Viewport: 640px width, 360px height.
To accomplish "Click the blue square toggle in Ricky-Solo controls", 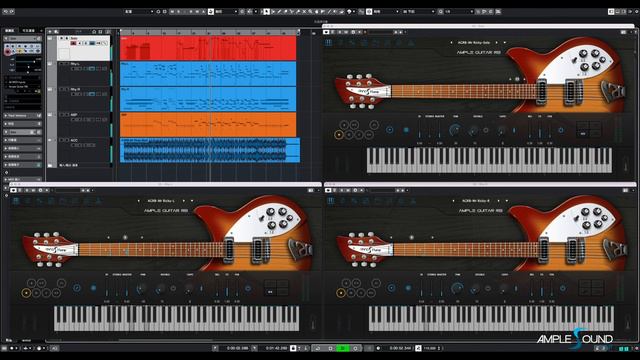I will pos(406,130).
